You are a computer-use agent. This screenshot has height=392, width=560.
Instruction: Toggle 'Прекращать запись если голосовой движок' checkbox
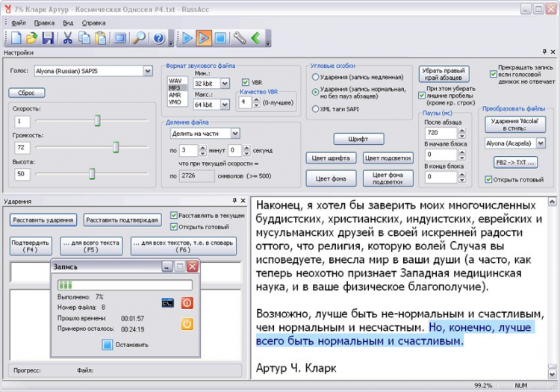tap(494, 74)
